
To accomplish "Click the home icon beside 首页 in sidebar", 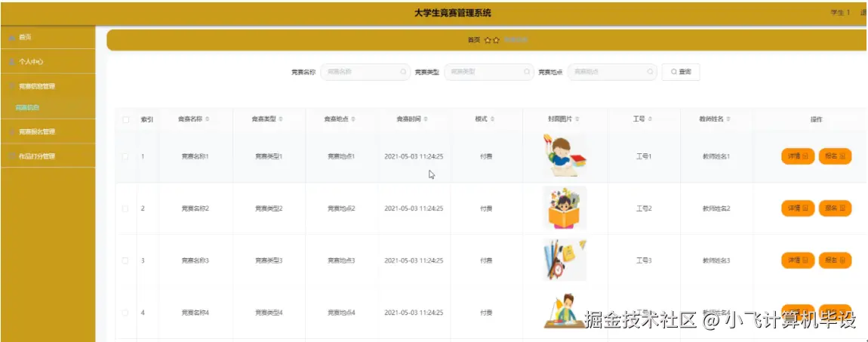I will (12, 37).
